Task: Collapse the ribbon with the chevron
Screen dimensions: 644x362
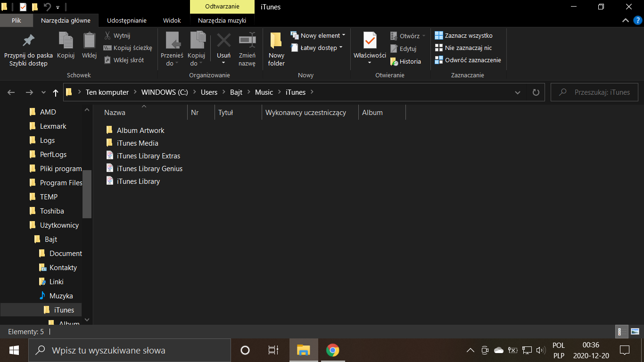Action: 626,20
